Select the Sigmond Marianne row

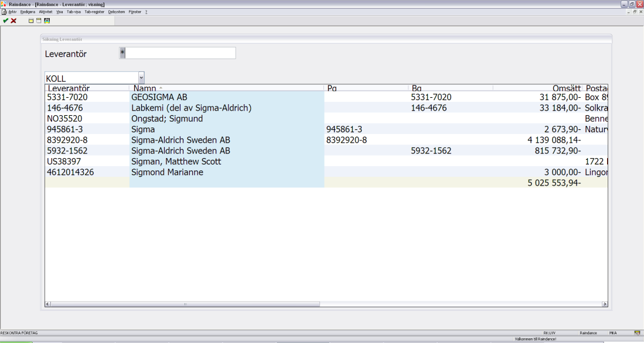(326, 172)
